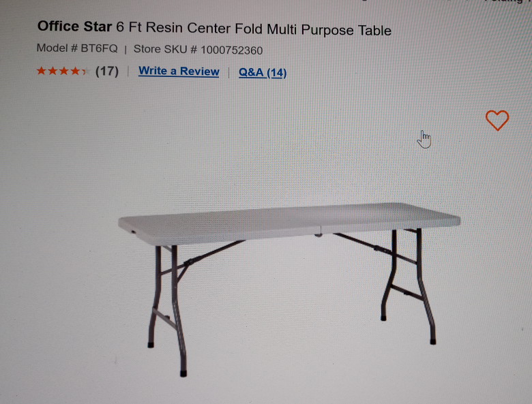The width and height of the screenshot is (532, 404).
Task: Open the (17) review count
Action: pos(107,71)
